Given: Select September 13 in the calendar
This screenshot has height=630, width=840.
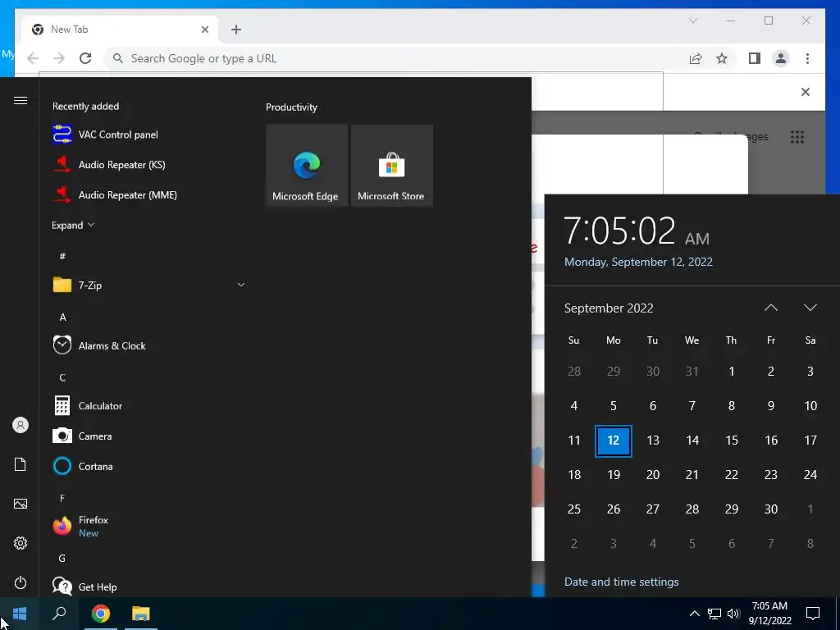Looking at the screenshot, I should pos(652,441).
